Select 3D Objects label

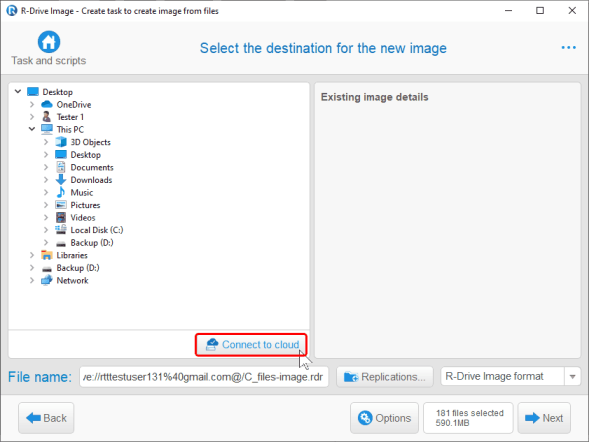tap(91, 142)
